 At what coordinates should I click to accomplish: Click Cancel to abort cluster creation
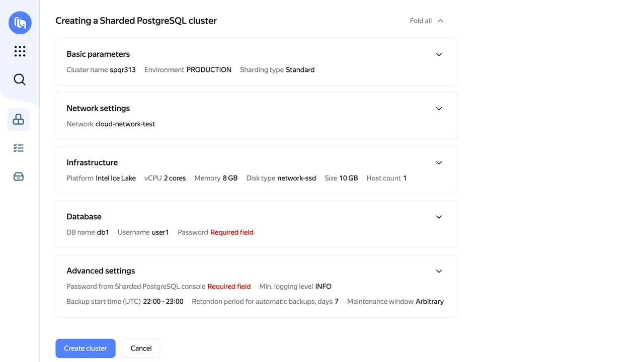[141, 348]
